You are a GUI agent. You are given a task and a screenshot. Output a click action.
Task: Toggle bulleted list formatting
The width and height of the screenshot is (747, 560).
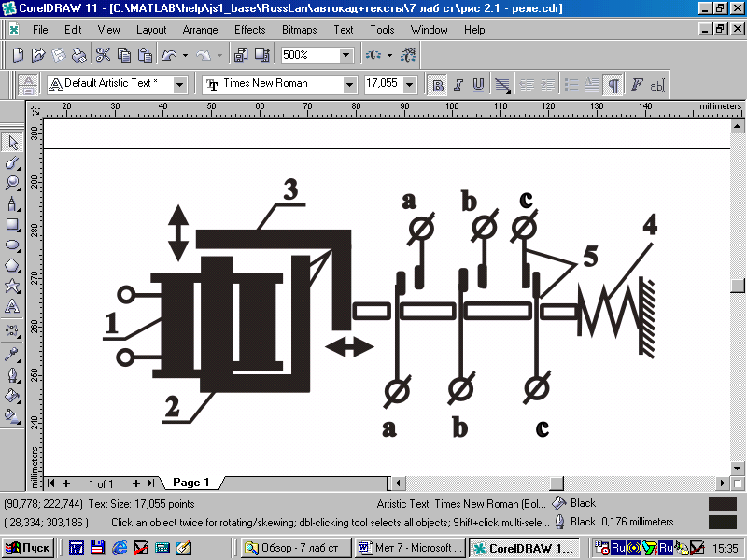(571, 85)
